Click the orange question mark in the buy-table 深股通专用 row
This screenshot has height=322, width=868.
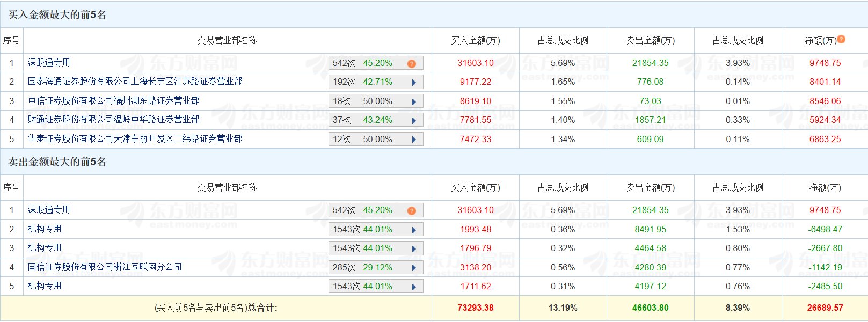[x=412, y=63]
